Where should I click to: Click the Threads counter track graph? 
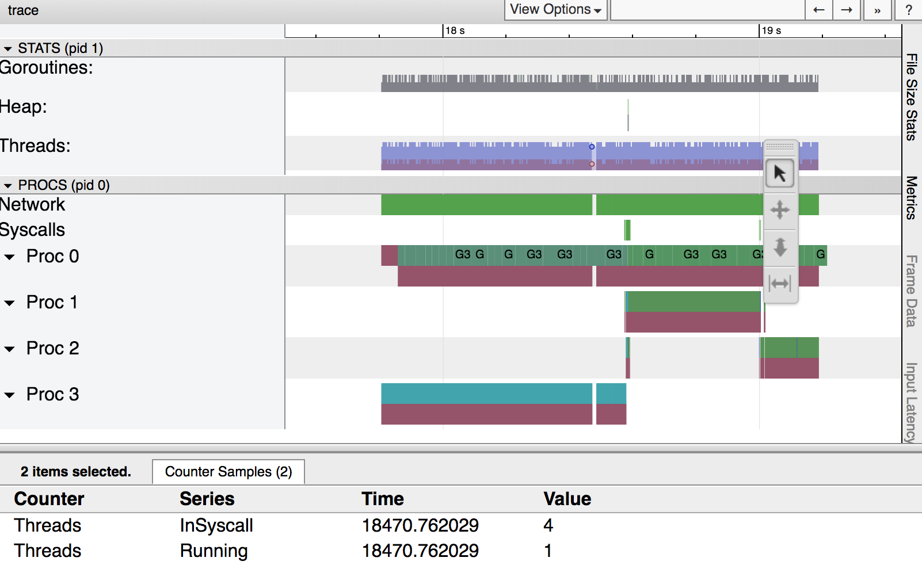[x=599, y=156]
